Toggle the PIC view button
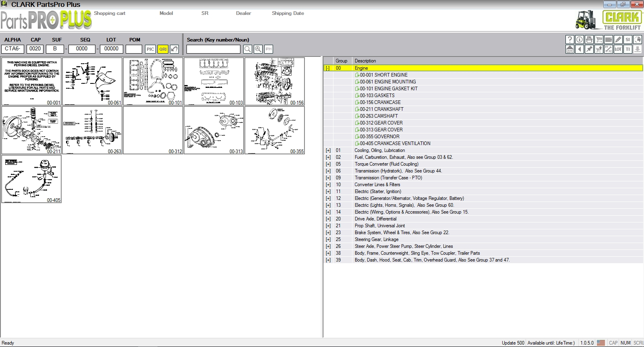The height and width of the screenshot is (347, 644). [150, 49]
